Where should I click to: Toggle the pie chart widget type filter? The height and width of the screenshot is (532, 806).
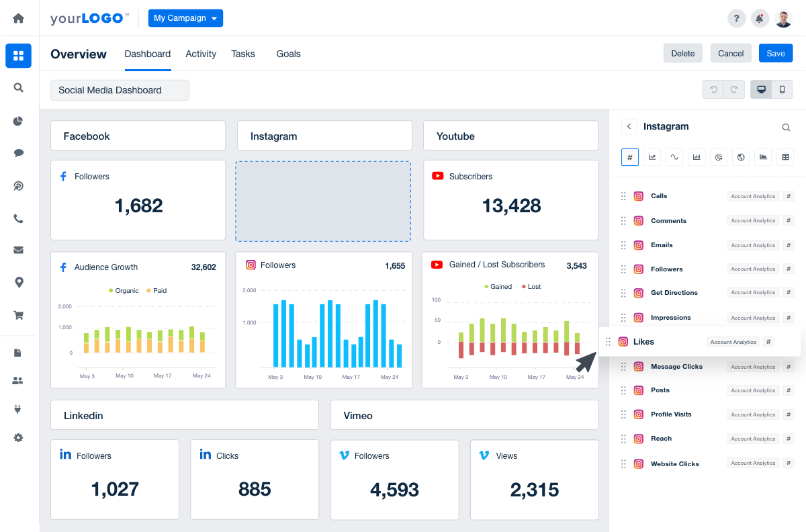tap(719, 157)
